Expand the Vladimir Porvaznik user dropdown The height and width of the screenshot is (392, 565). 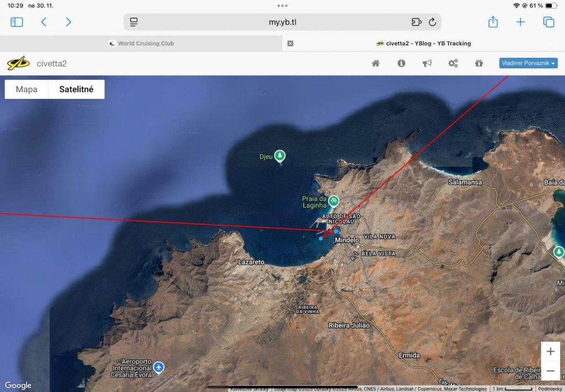[x=528, y=63]
